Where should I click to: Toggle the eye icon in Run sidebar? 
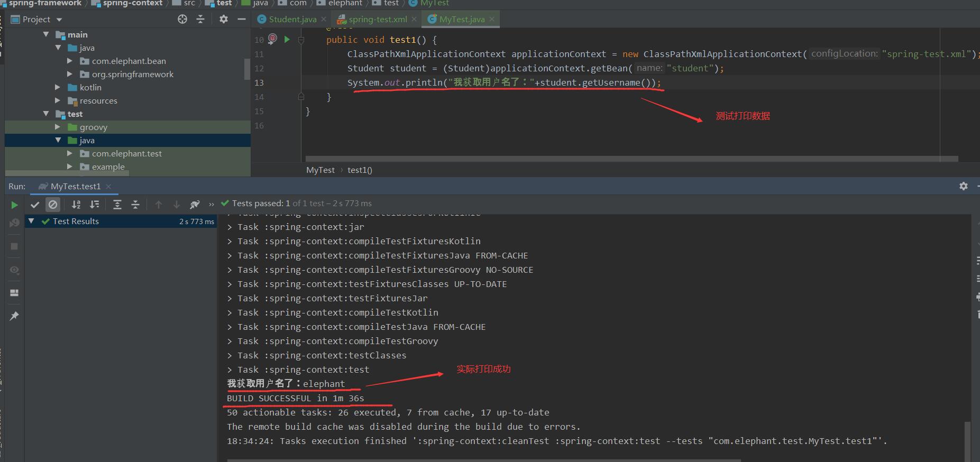pos(14,270)
